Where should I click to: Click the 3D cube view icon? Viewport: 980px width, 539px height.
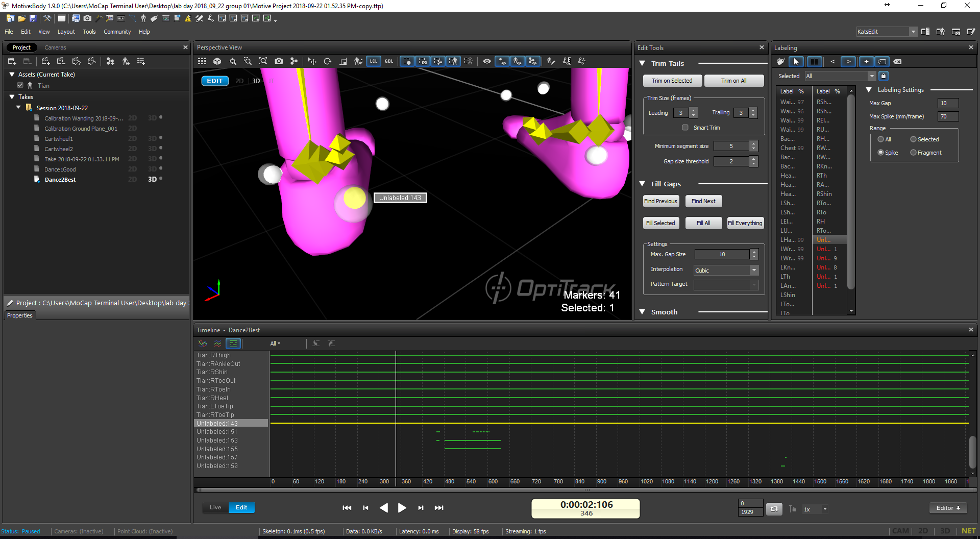217,61
